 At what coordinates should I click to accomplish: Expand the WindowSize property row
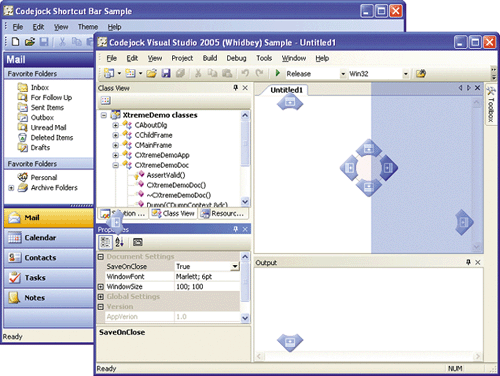(101, 287)
